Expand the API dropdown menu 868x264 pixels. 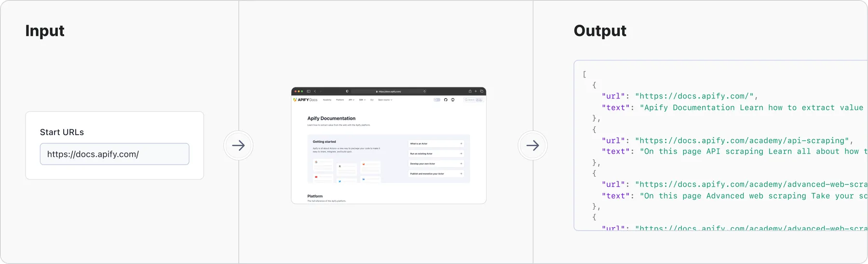pyautogui.click(x=352, y=100)
